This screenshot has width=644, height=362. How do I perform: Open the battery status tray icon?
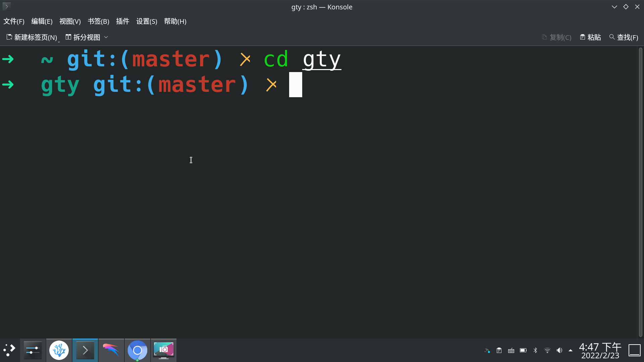tap(523, 351)
